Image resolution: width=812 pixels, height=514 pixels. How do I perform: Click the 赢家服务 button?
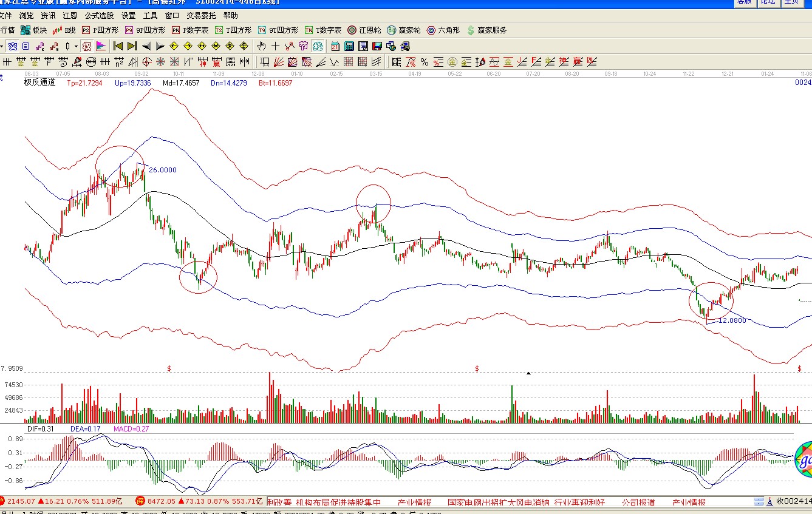[486, 30]
